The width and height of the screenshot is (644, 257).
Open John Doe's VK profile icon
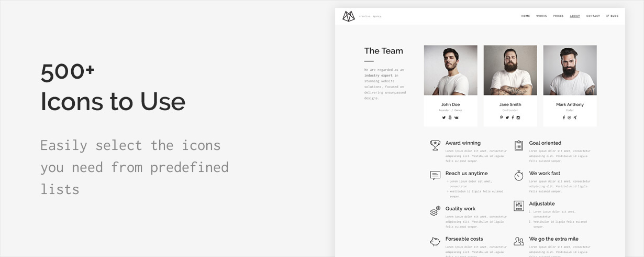[x=457, y=117]
